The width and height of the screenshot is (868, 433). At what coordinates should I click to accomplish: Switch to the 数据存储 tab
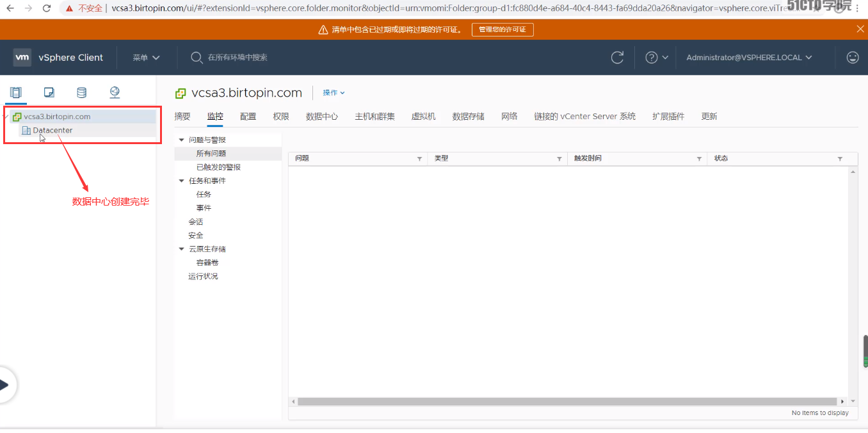469,117
